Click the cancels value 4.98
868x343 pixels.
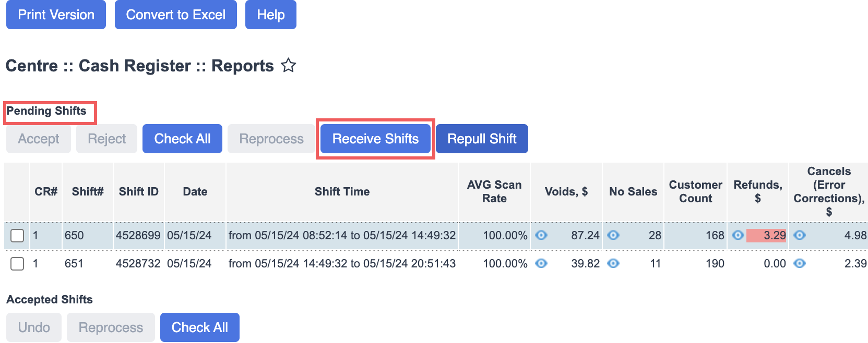coord(855,235)
